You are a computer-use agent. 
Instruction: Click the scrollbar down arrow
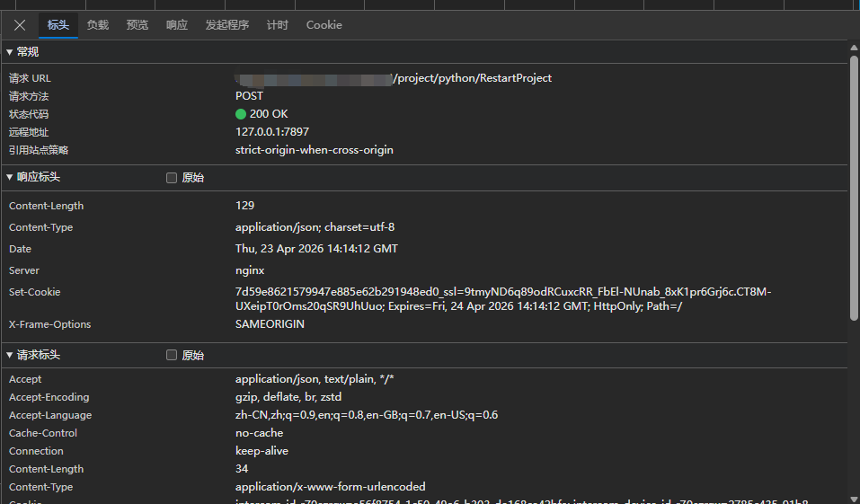[854, 498]
